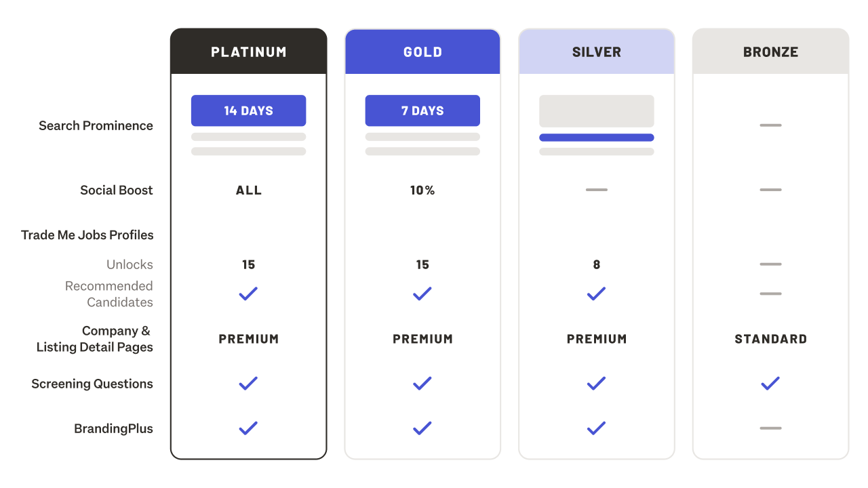Click Gold Recommended Candidates checkmark
Image resolution: width=868 pixels, height=488 pixels.
(422, 293)
